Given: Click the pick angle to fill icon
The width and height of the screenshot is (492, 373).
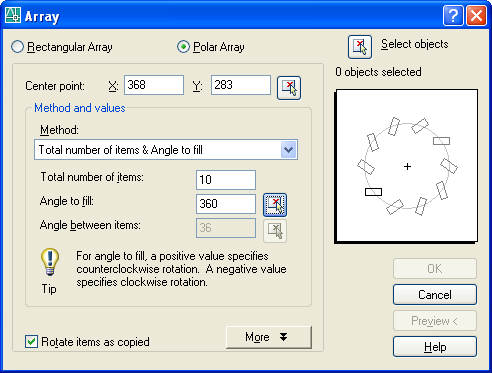Looking at the screenshot, I should 275,205.
